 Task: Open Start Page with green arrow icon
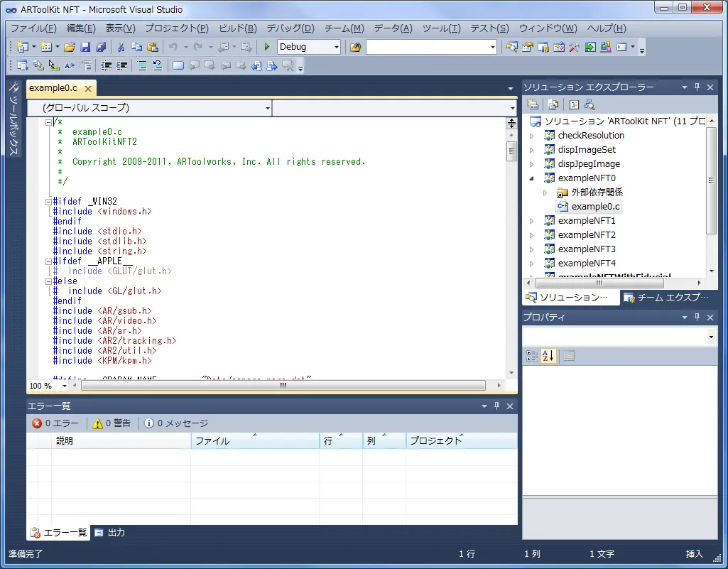[590, 47]
